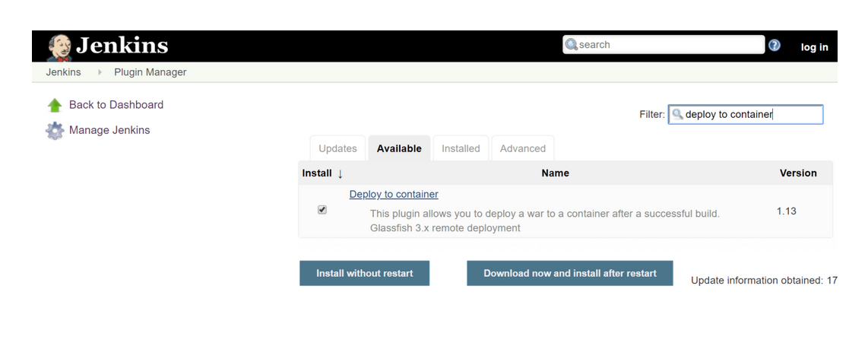Open the Advanced tab

pyautogui.click(x=523, y=148)
